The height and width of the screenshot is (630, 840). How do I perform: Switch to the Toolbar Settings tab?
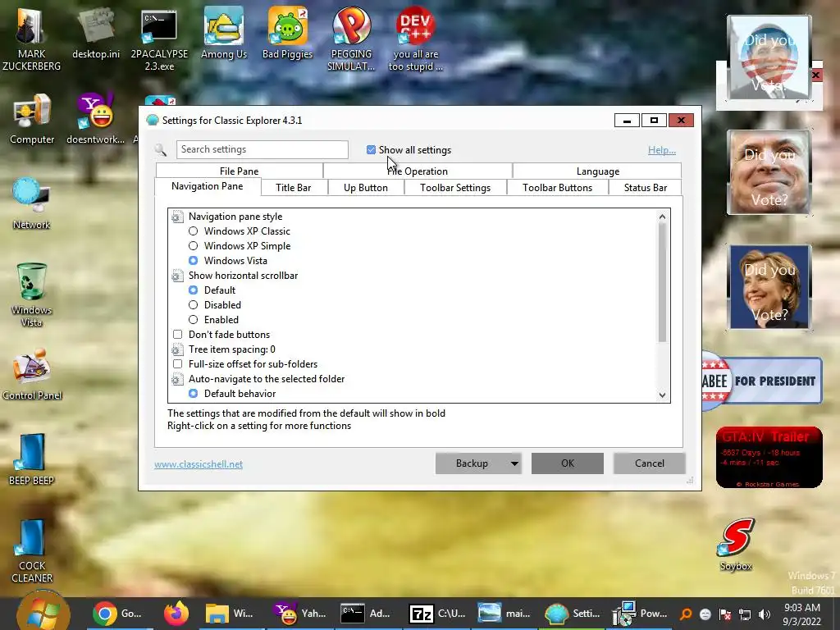[x=455, y=188]
